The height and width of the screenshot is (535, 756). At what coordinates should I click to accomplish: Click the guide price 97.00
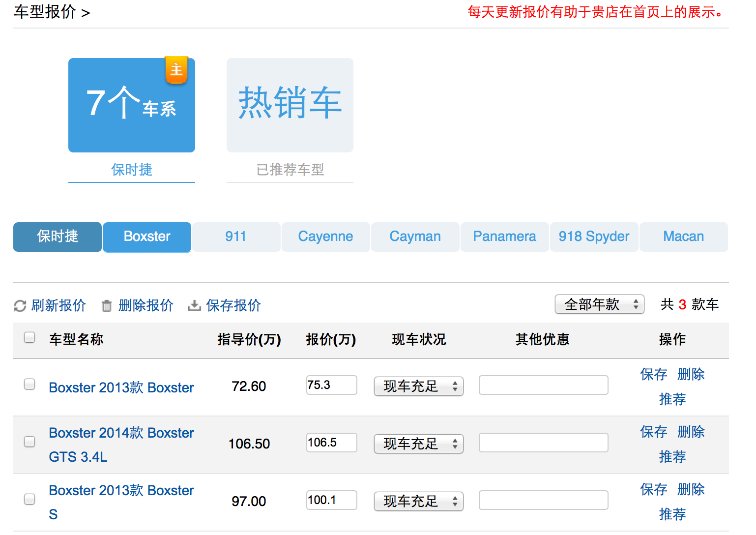(249, 502)
